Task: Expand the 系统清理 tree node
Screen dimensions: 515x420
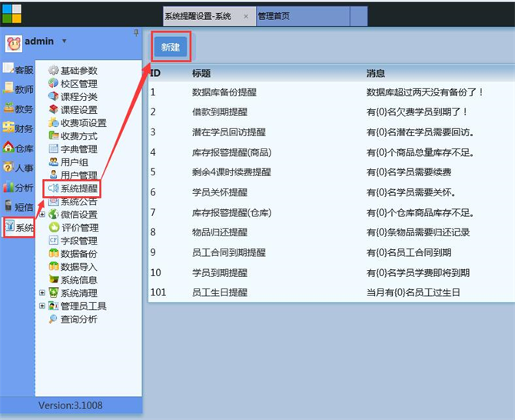Action: click(x=42, y=293)
